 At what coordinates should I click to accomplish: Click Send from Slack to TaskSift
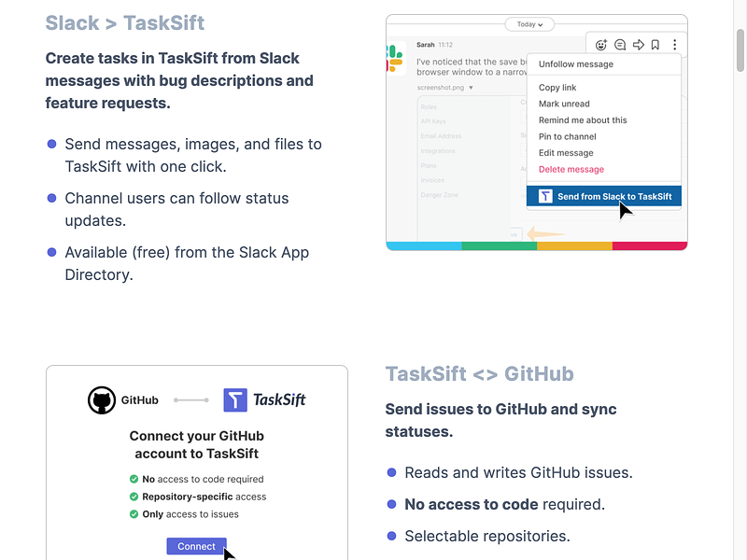coord(604,196)
